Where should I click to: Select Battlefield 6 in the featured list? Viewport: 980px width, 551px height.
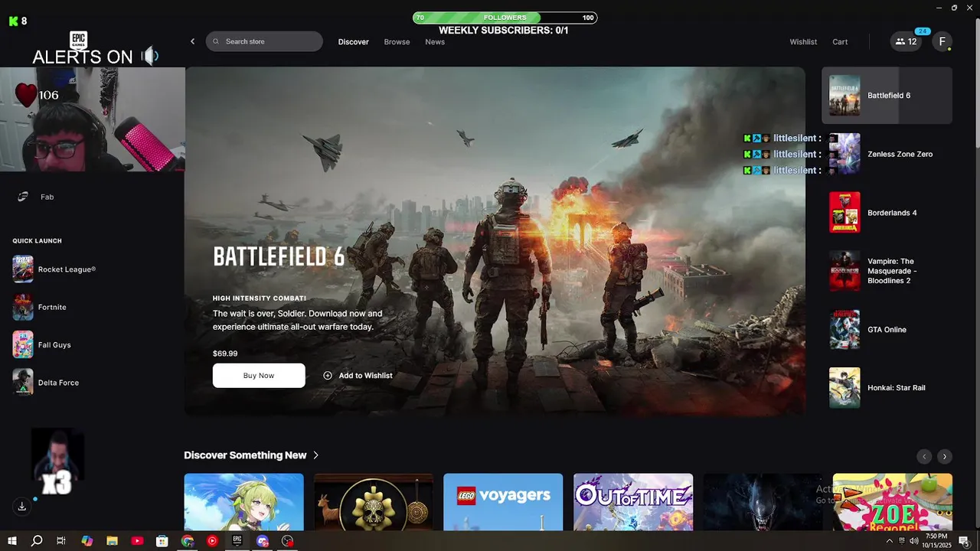[887, 96]
